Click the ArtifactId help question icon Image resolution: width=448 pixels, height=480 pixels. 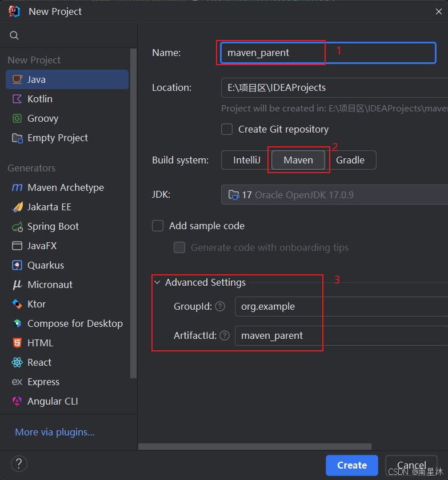click(225, 336)
